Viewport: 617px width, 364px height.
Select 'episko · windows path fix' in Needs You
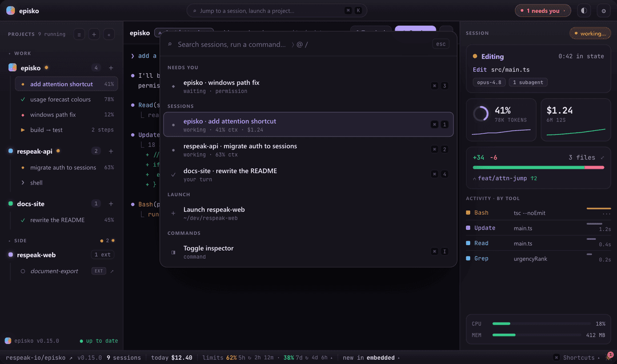[x=308, y=86]
